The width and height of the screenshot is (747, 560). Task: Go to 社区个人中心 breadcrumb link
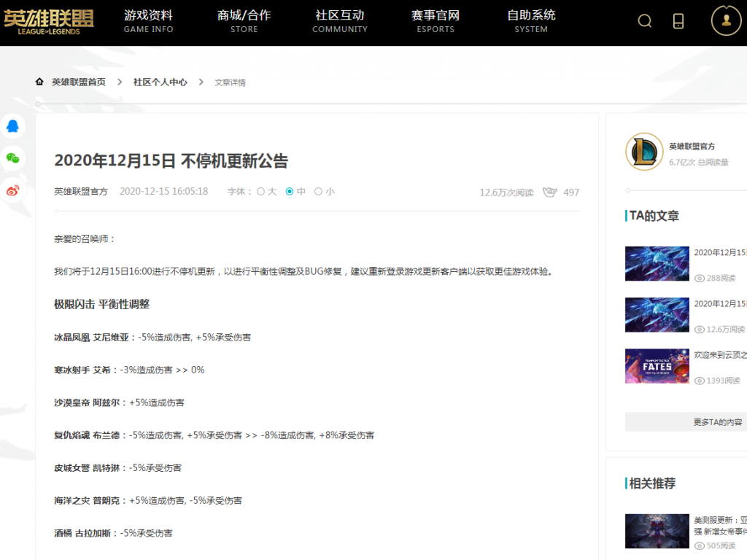click(x=160, y=82)
